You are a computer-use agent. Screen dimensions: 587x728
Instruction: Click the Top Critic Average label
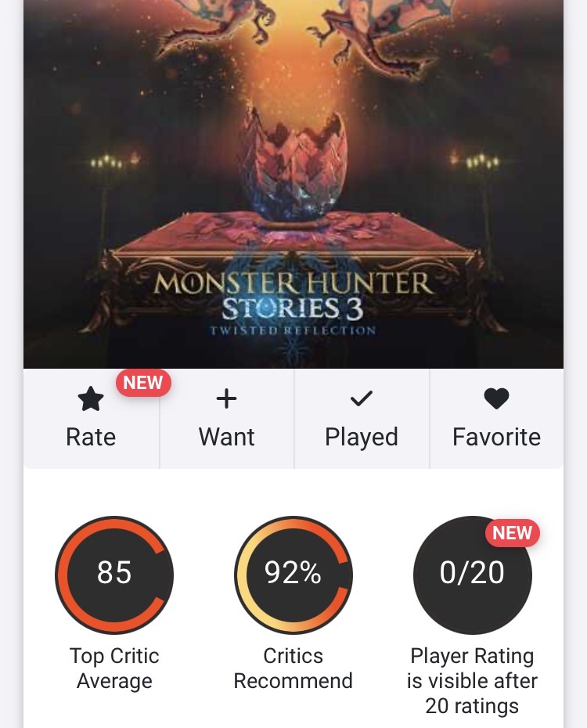[114, 669]
